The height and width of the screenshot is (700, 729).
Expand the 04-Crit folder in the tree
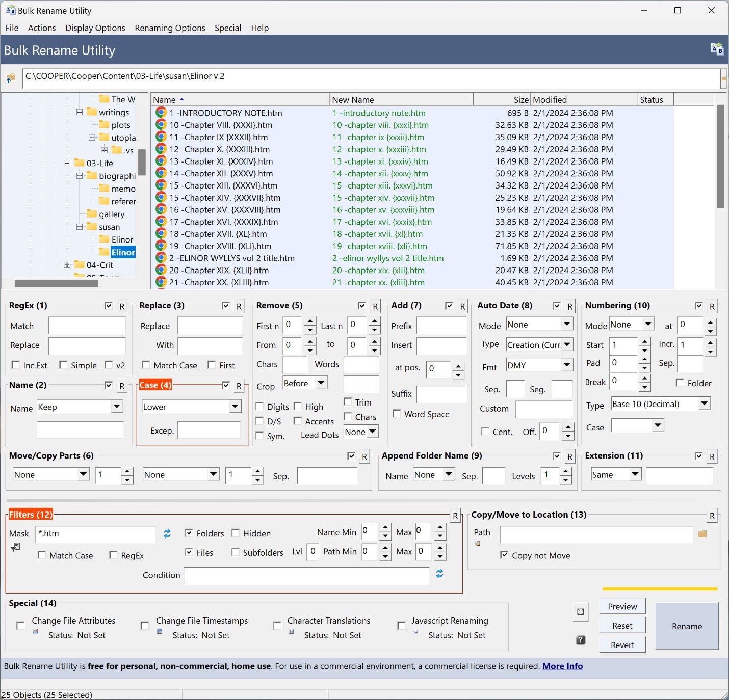(67, 264)
